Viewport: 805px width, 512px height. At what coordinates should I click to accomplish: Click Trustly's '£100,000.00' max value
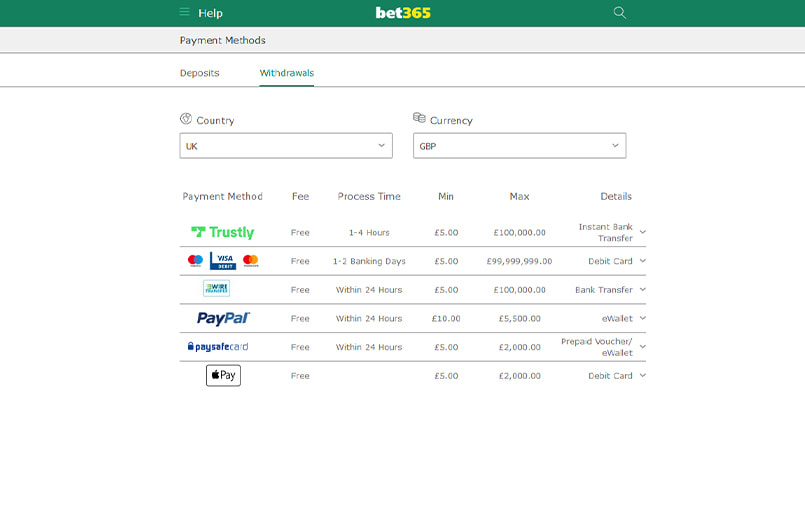point(520,233)
